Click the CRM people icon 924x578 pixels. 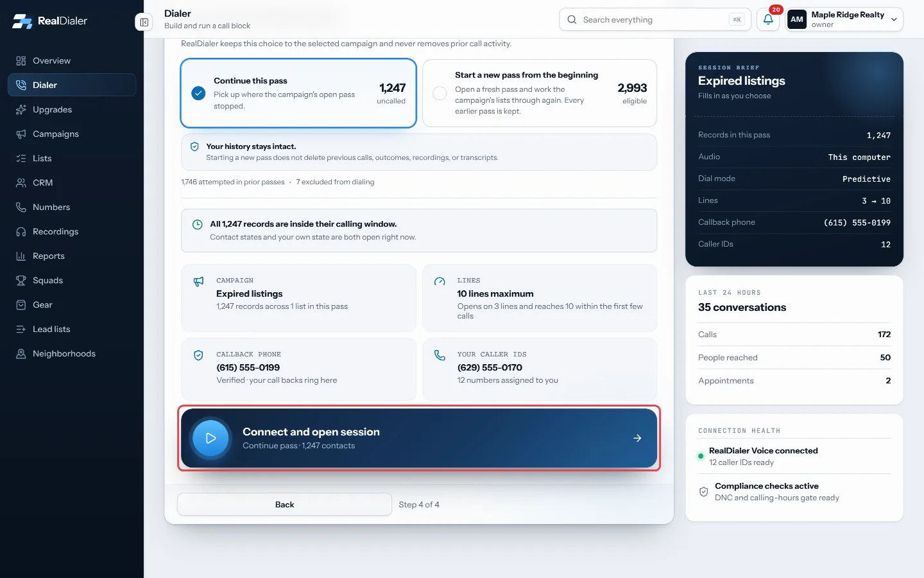[x=21, y=183]
